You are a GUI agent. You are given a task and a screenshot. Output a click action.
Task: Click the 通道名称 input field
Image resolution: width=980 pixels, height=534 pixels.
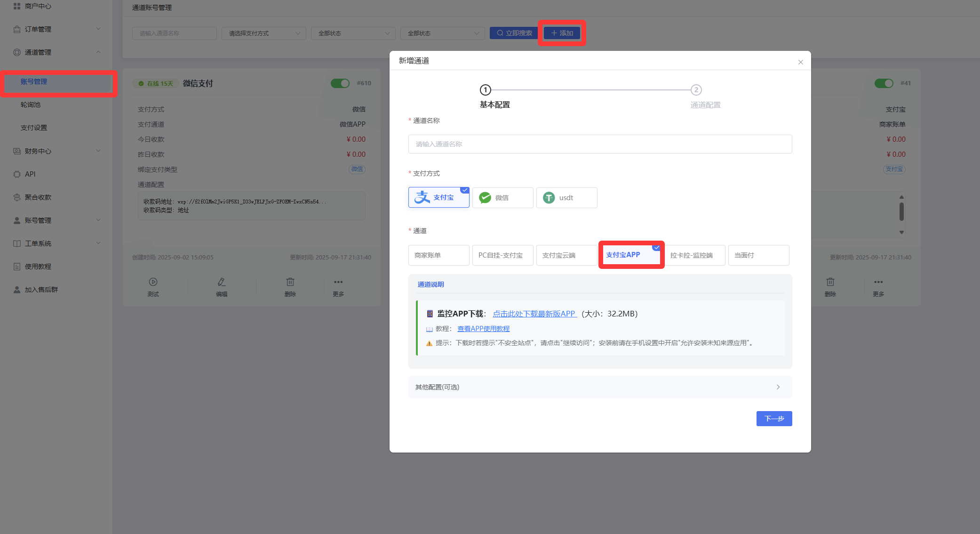pyautogui.click(x=600, y=144)
